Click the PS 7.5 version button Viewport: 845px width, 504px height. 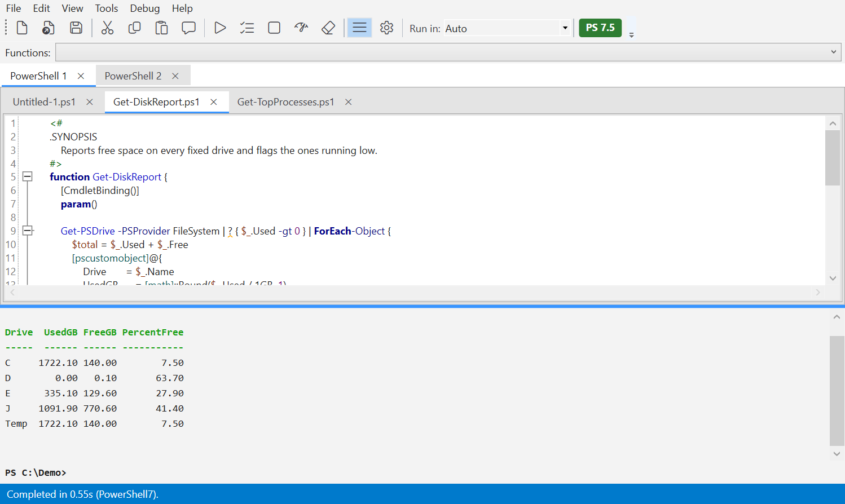(x=600, y=28)
